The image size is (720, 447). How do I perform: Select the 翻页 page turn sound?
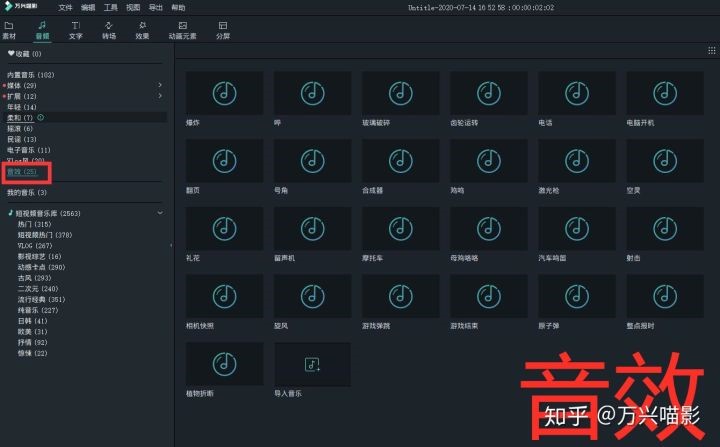pyautogui.click(x=225, y=161)
